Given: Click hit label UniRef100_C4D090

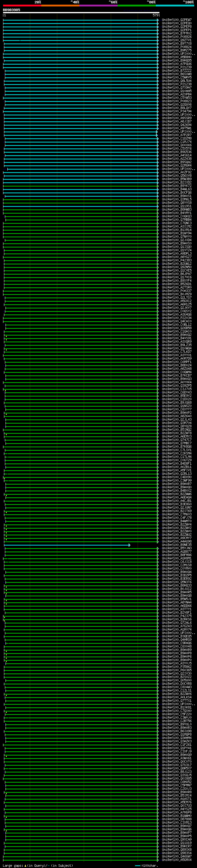Looking at the screenshot, I should [x=177, y=477].
